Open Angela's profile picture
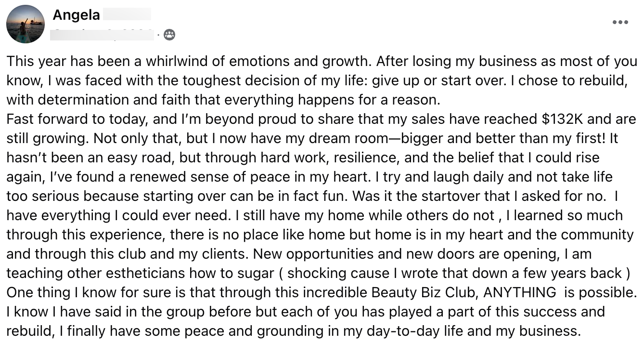This screenshot has width=644, height=343. (25, 24)
